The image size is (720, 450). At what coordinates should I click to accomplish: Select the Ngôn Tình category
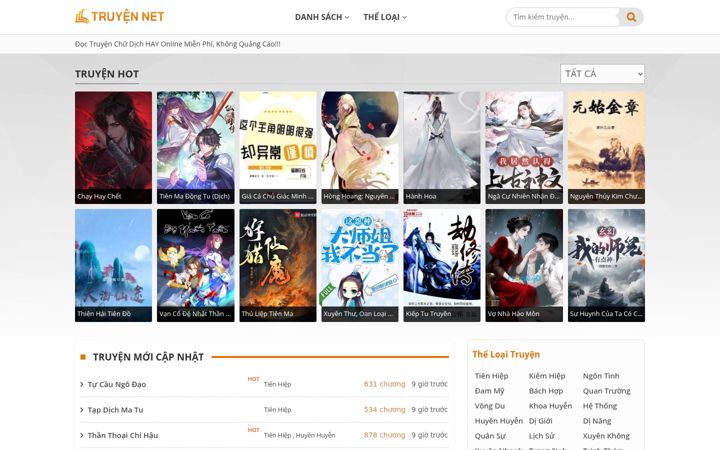coord(601,376)
